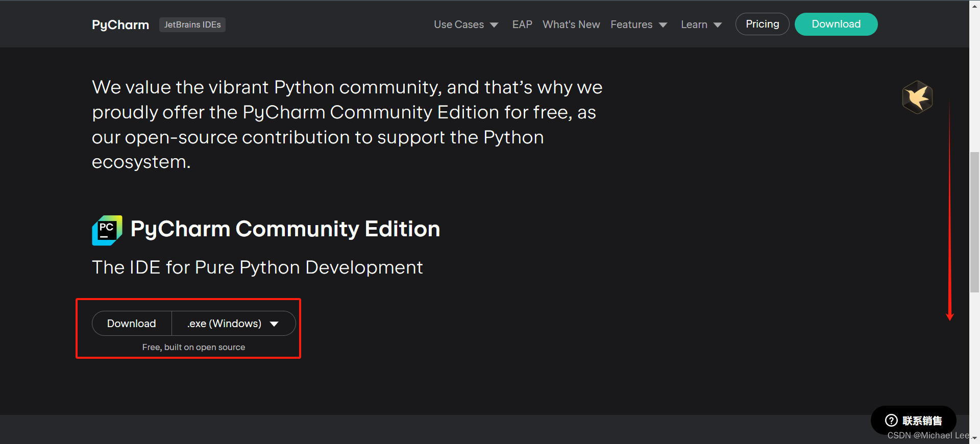Download PyCharm Community Edition installer

tap(132, 324)
